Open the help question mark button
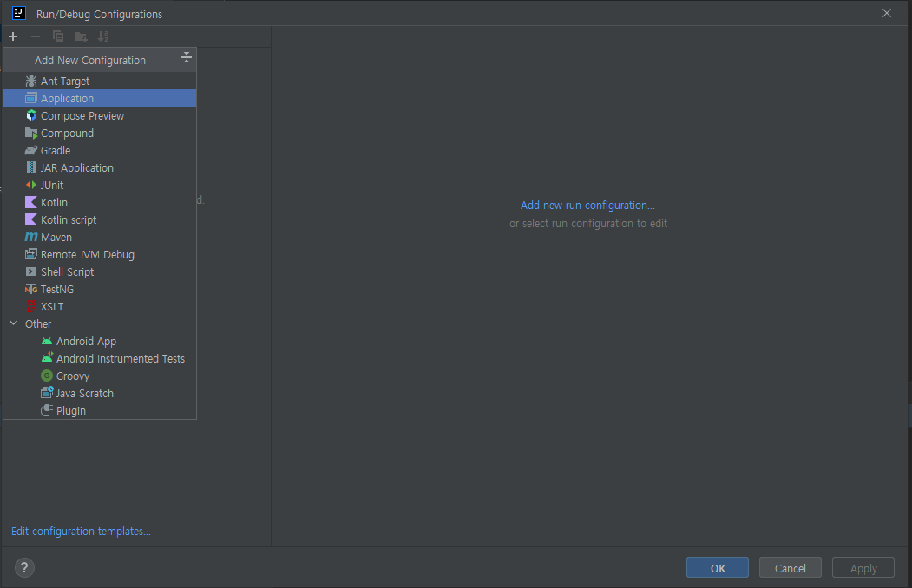This screenshot has height=588, width=912. point(24,568)
